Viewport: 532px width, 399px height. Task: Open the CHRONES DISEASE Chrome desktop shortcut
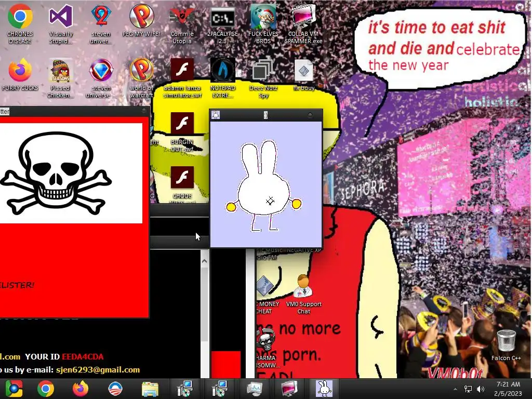[x=20, y=24]
